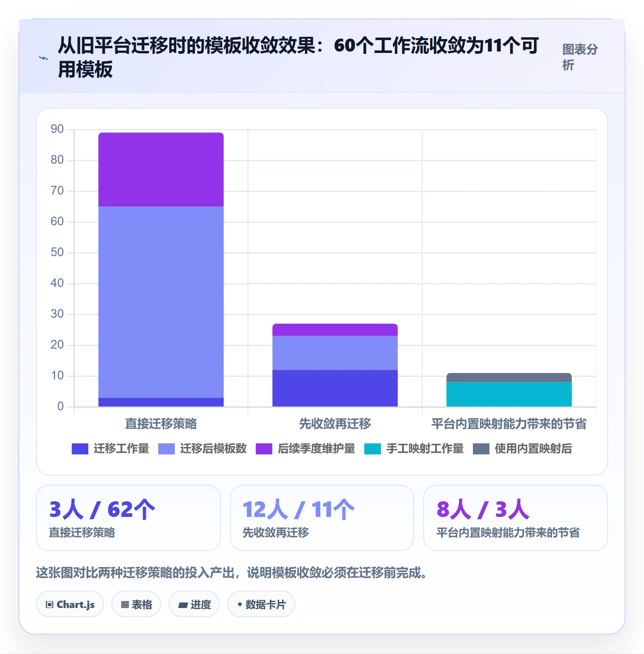Image resolution: width=644 pixels, height=654 pixels.
Task: Click light blue segment of 先收敛再迁移 bar
Action: click(335, 353)
